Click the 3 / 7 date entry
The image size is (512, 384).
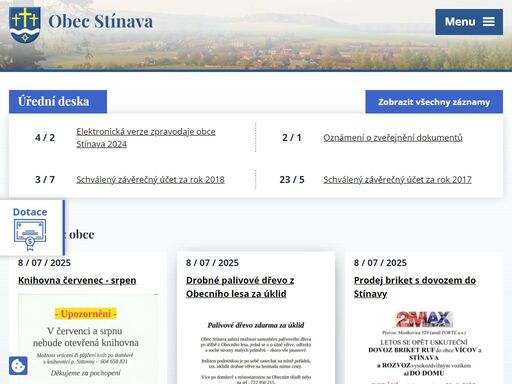tap(45, 180)
